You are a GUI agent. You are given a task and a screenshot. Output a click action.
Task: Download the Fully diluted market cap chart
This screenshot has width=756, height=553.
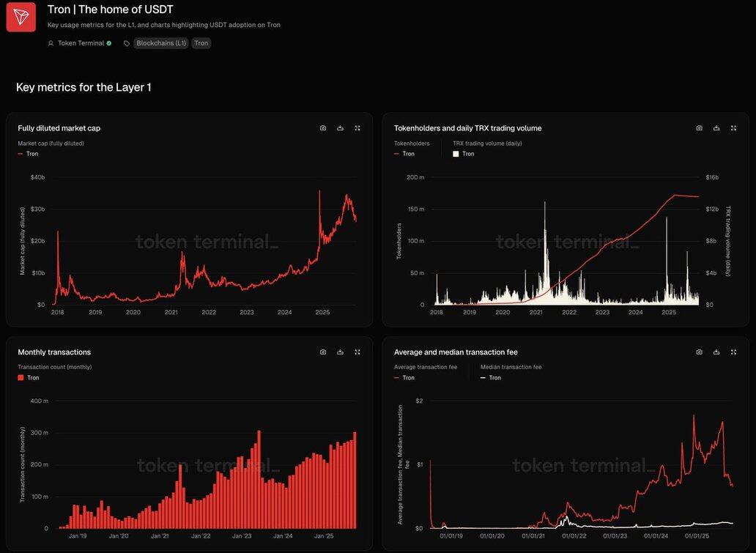pos(341,128)
